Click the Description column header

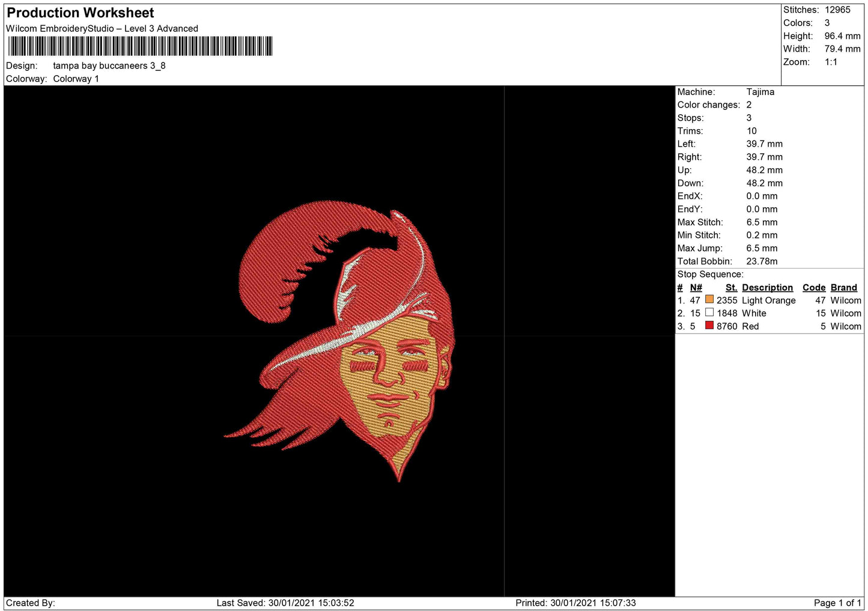[x=767, y=288]
